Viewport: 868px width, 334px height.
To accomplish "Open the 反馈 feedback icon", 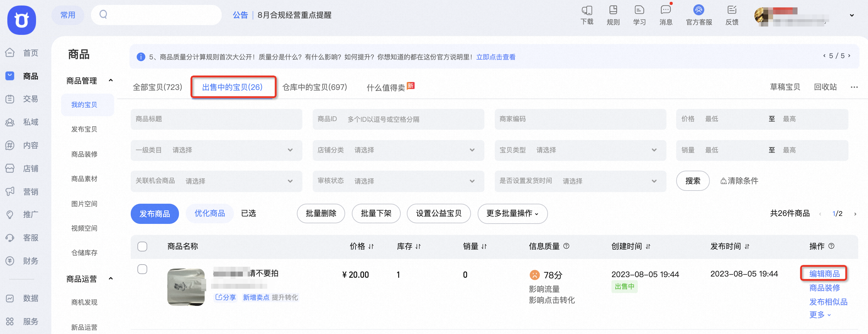I will pyautogui.click(x=732, y=10).
